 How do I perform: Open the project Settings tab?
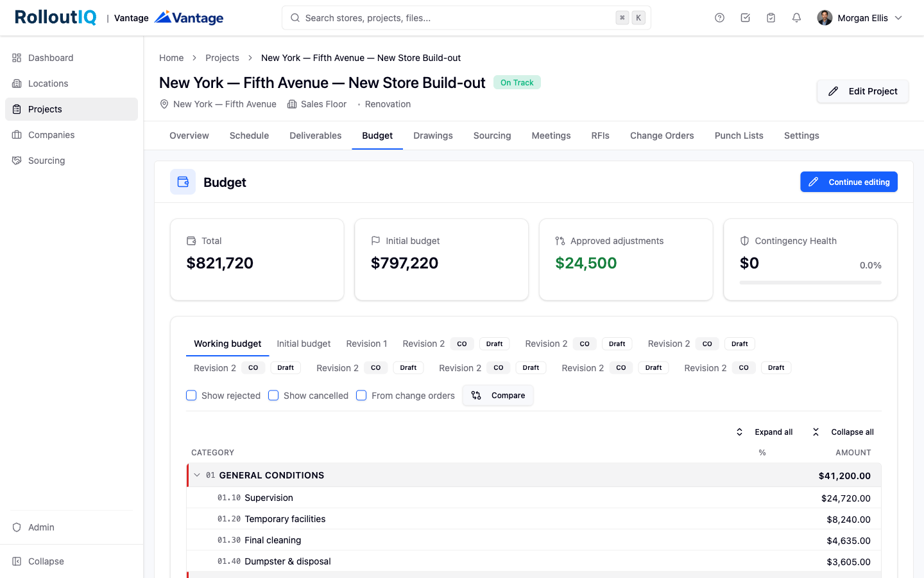pos(801,136)
